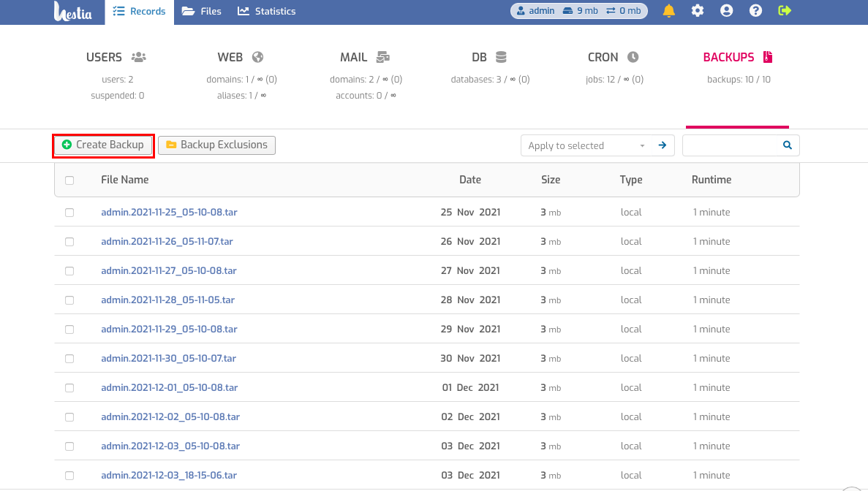Click the Date column header
The height and width of the screenshot is (491, 868).
[470, 180]
